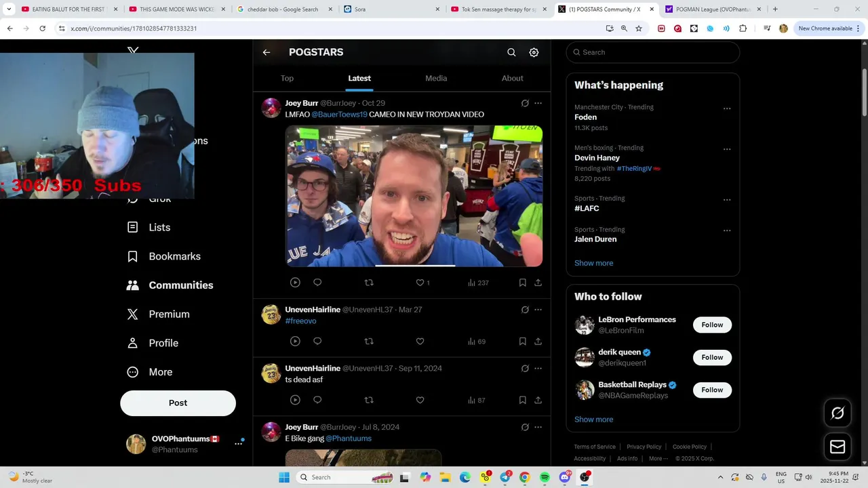
Task: Open the Grok floating button
Action: tap(837, 413)
